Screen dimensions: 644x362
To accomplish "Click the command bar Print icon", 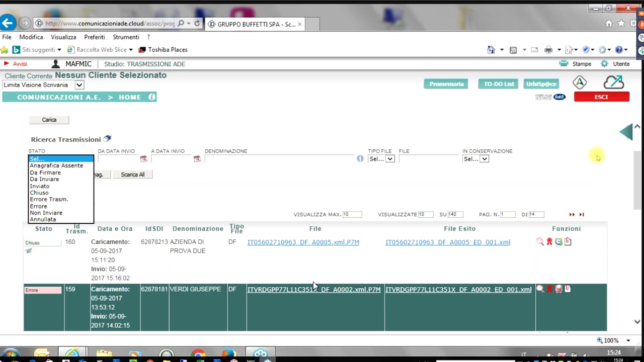I will [x=548, y=50].
